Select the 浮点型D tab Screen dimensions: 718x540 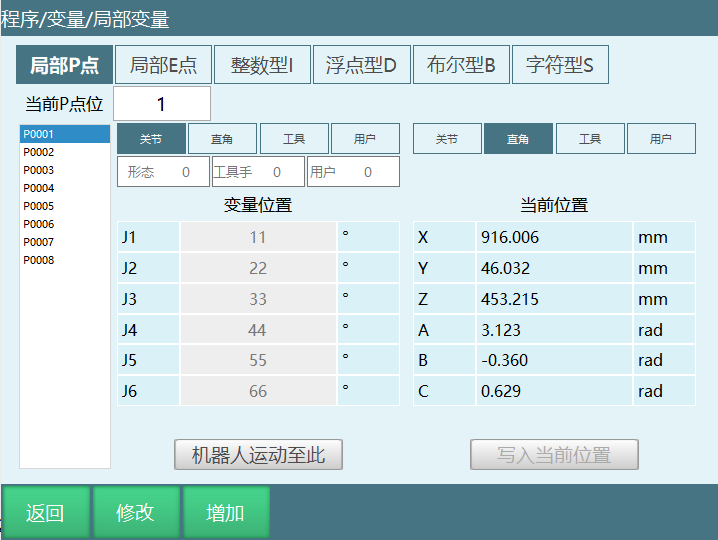click(361, 66)
